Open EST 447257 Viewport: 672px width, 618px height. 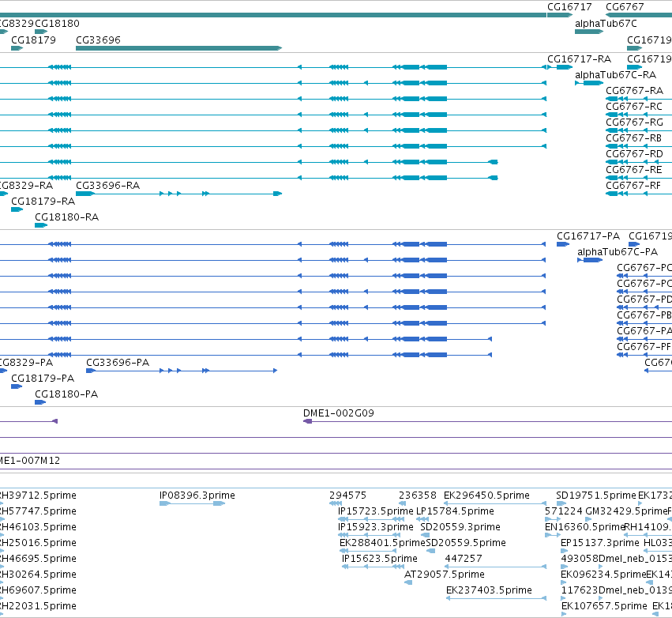coord(464,559)
